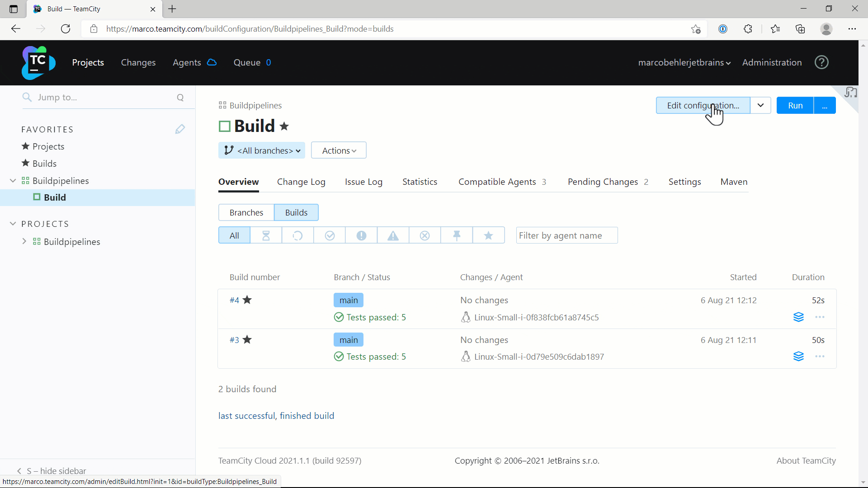Image resolution: width=868 pixels, height=488 pixels.
Task: Open last successful build link
Action: tap(276, 416)
